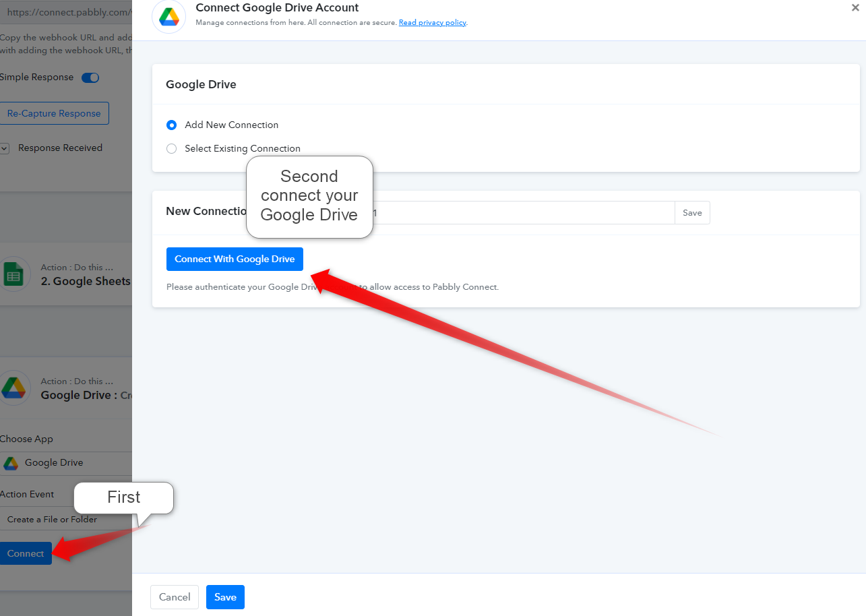Image resolution: width=866 pixels, height=616 pixels.
Task: Click the "Response Received" label
Action: (60, 148)
